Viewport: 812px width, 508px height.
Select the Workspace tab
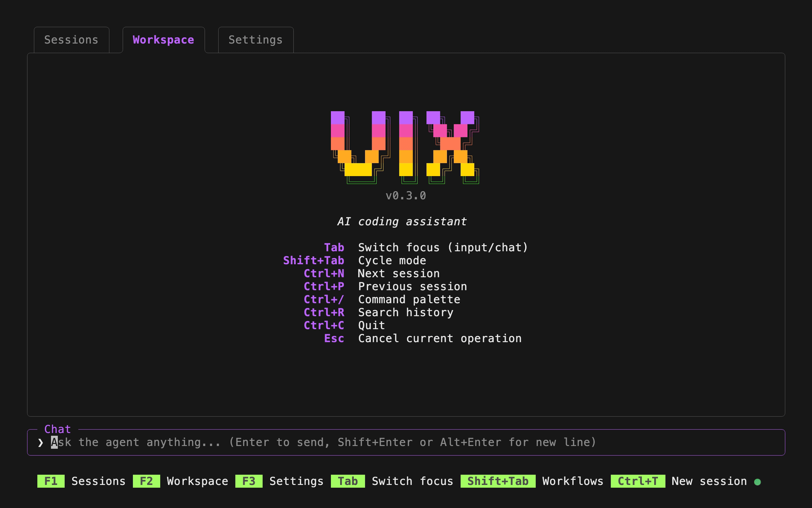click(x=163, y=40)
